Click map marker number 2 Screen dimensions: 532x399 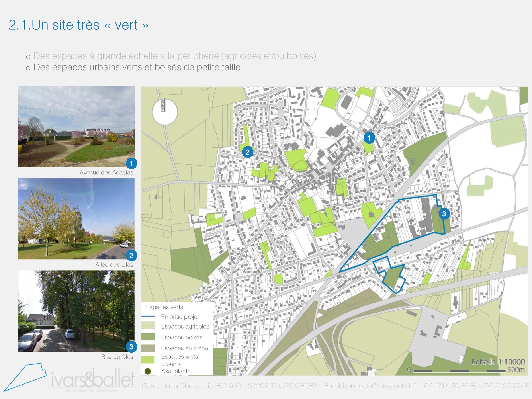(x=247, y=152)
